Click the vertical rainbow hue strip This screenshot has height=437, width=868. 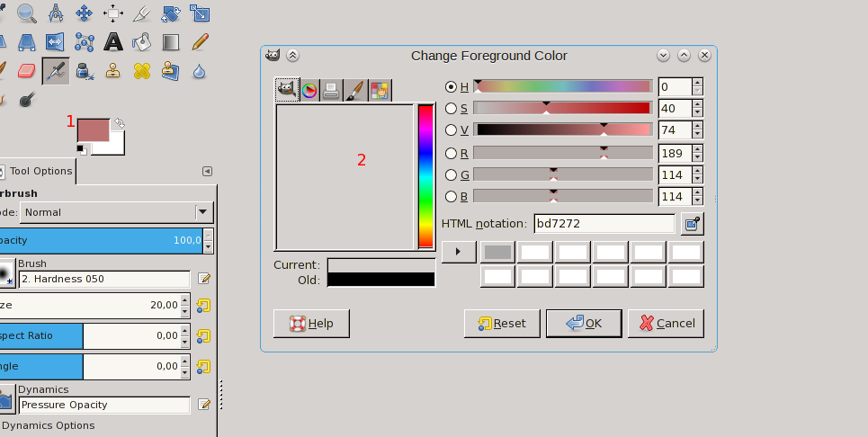click(425, 176)
